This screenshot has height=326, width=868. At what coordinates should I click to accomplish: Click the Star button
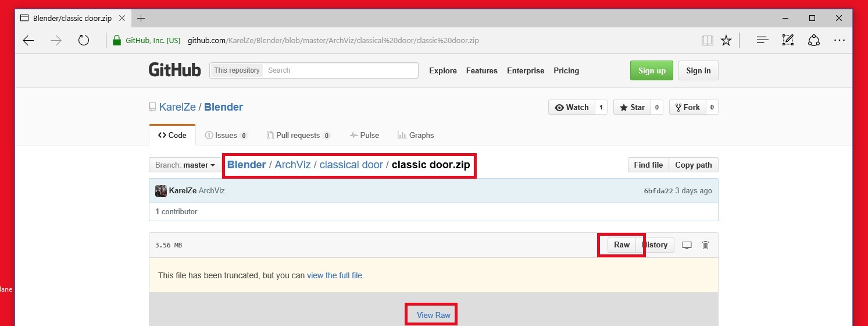632,107
